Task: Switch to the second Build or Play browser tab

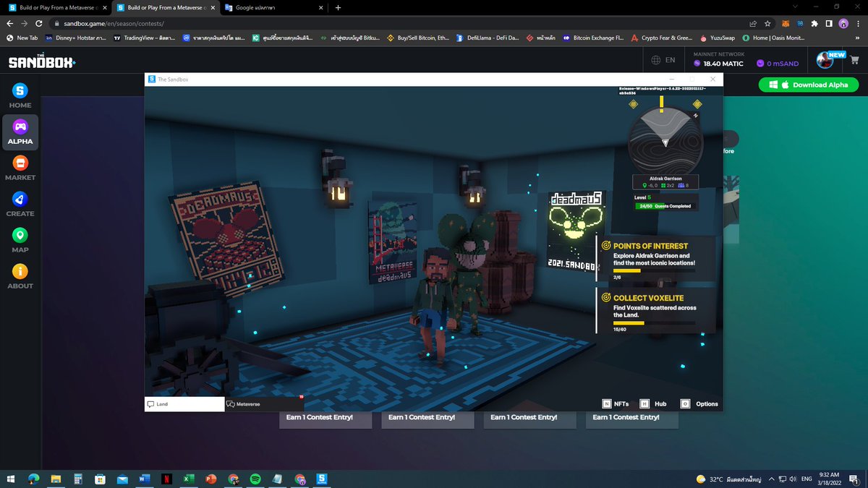Action: 166,7
